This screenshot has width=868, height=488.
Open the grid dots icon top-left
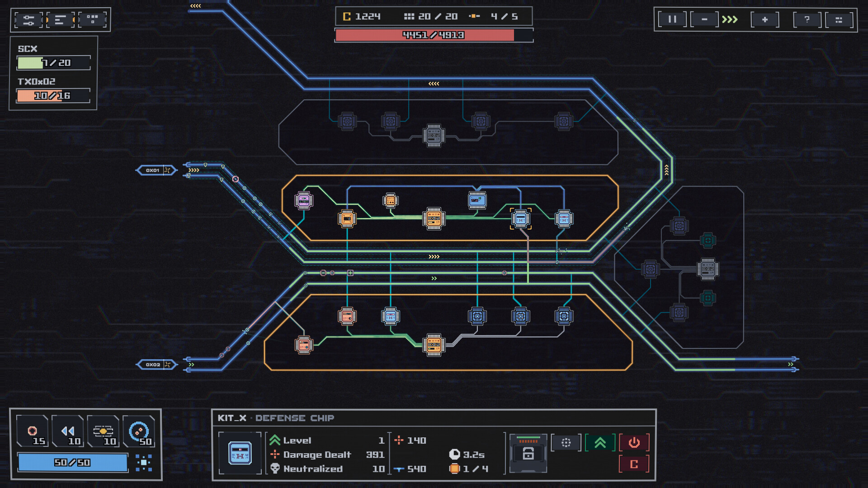tap(92, 20)
